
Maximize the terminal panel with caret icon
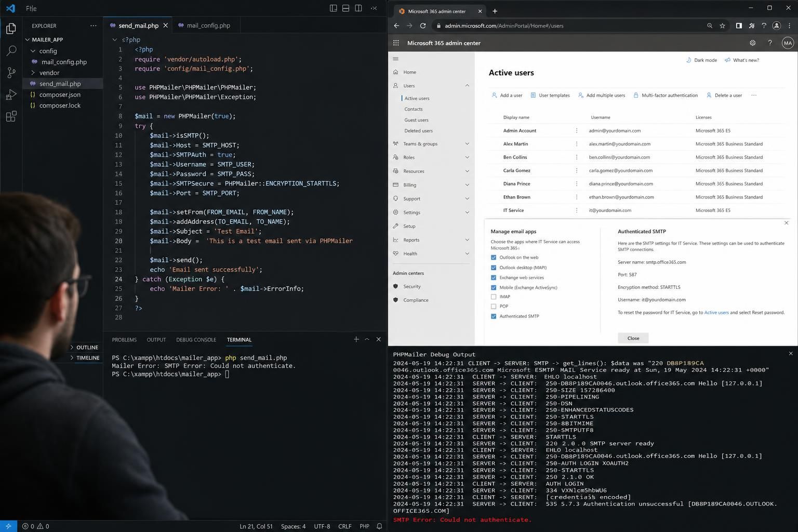tap(367, 339)
